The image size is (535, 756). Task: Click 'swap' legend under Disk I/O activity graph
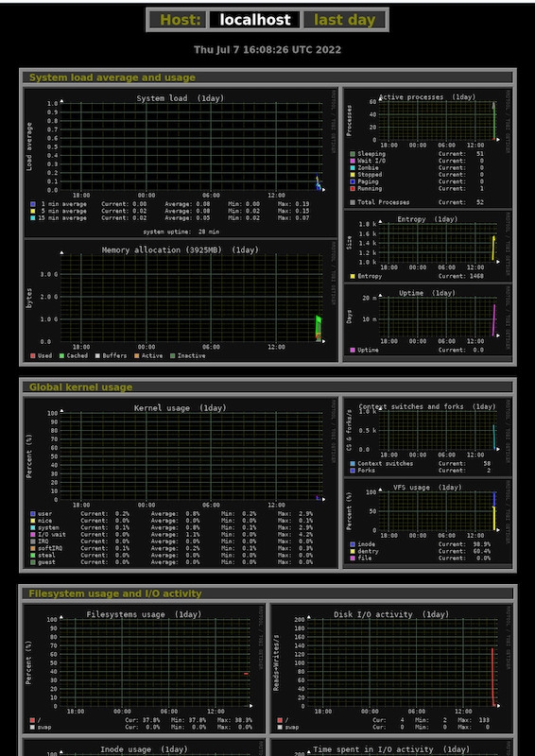click(291, 727)
